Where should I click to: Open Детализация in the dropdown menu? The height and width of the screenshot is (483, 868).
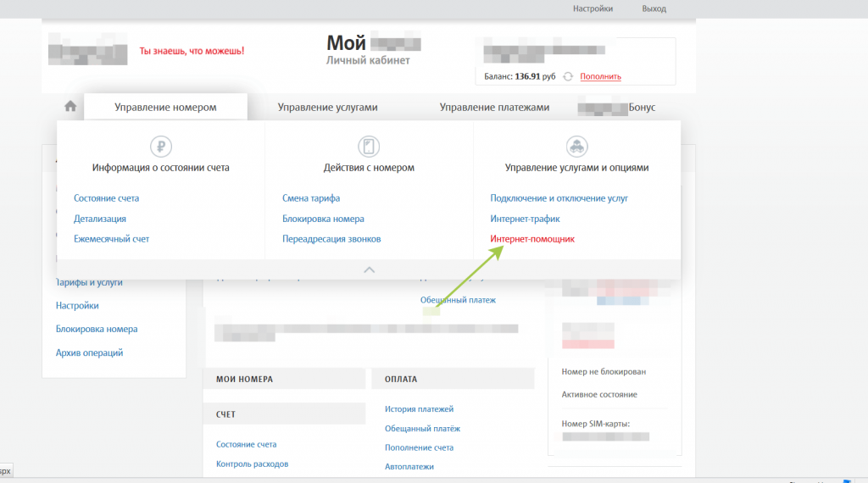(100, 219)
